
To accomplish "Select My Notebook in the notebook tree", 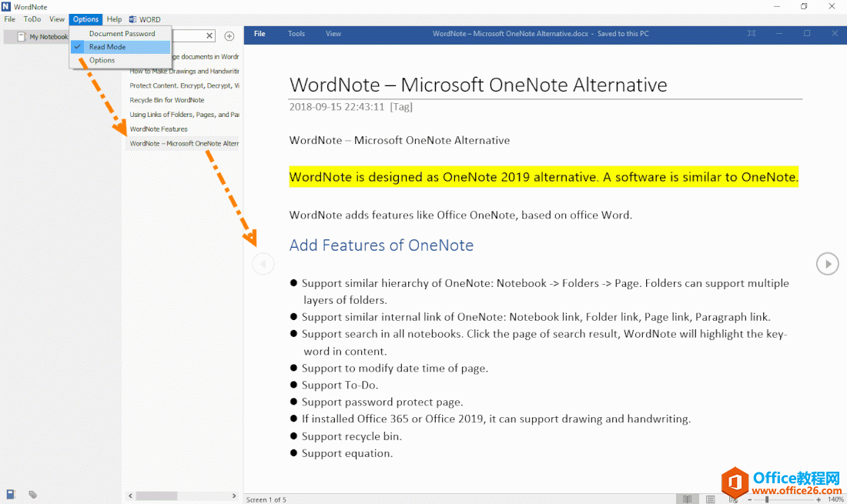I will pos(48,37).
